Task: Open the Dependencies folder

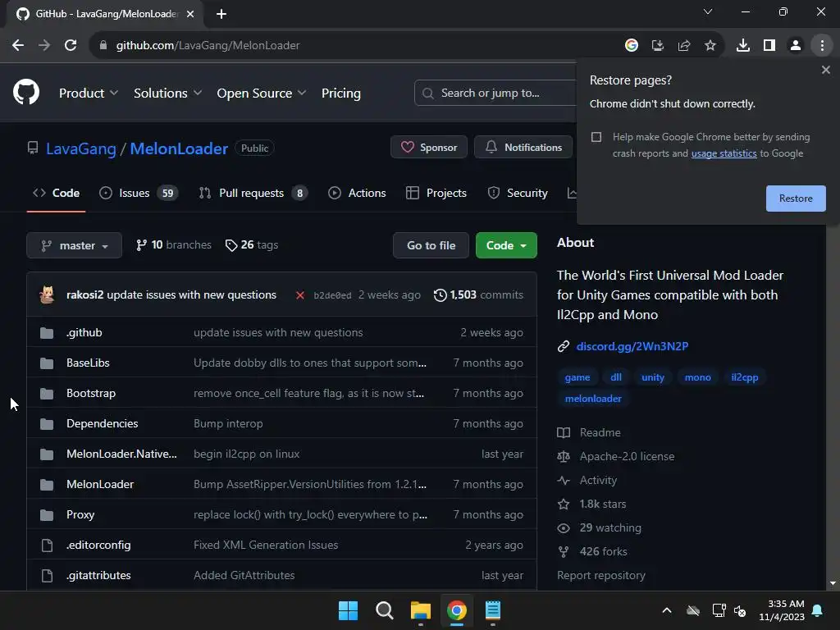Action: point(103,423)
